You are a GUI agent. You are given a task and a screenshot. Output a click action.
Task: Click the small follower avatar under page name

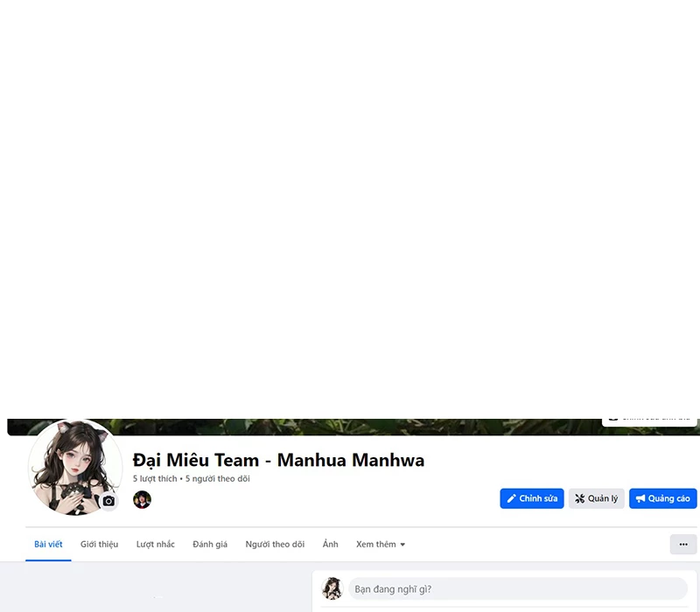(142, 499)
